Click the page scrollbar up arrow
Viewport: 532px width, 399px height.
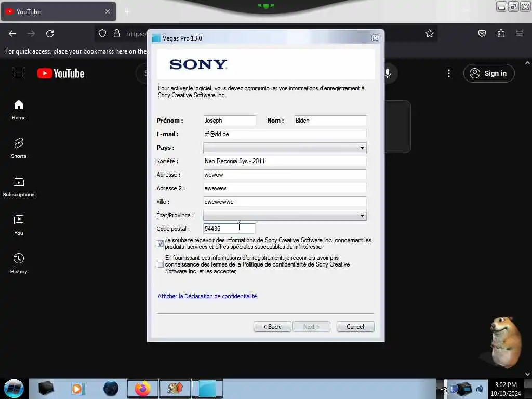[527, 63]
